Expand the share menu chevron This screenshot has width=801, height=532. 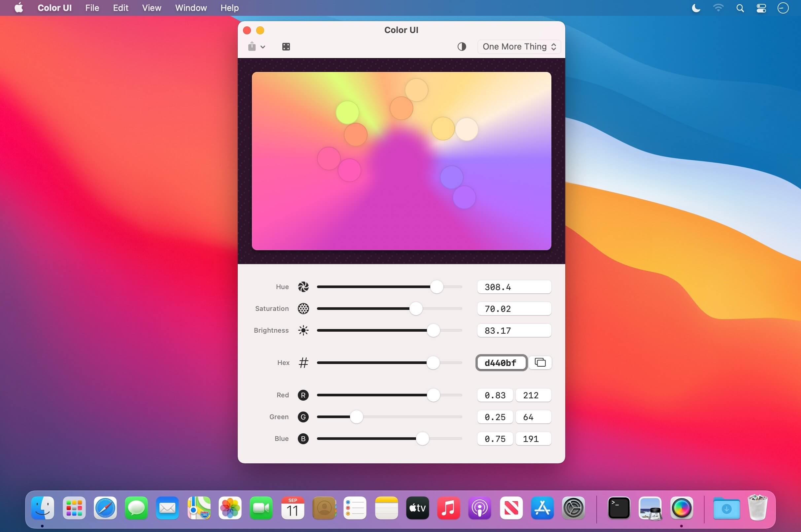click(263, 47)
